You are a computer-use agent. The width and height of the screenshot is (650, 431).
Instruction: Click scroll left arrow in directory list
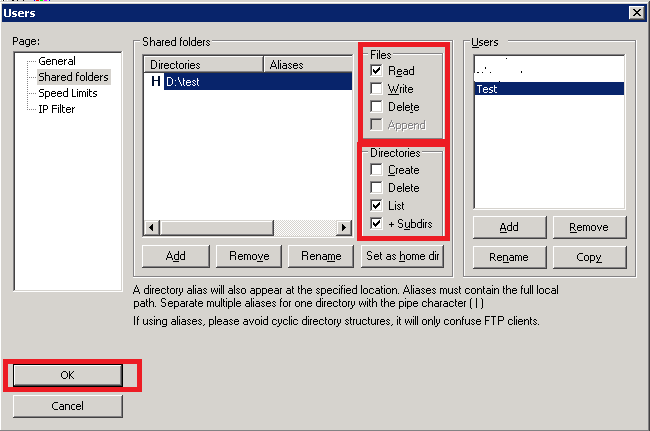pyautogui.click(x=152, y=227)
